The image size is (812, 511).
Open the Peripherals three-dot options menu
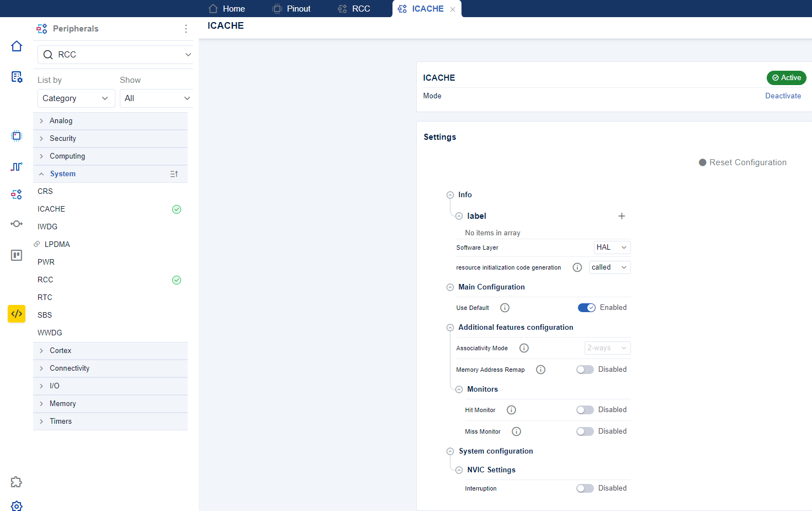click(x=186, y=29)
